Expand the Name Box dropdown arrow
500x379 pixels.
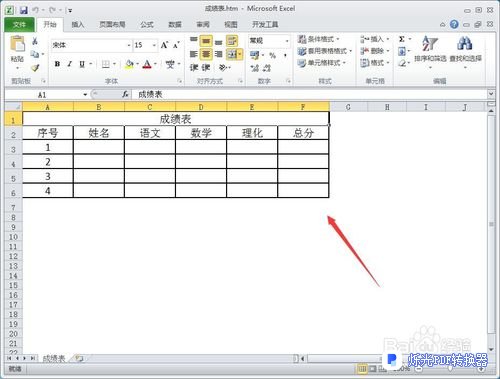tap(85, 95)
